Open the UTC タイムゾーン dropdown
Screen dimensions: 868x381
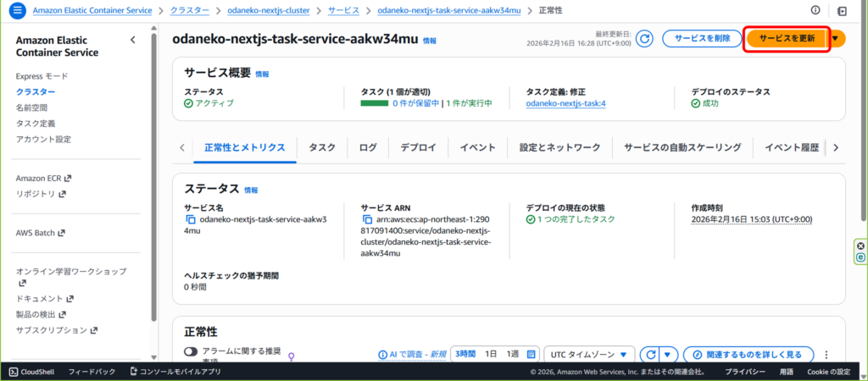(590, 354)
